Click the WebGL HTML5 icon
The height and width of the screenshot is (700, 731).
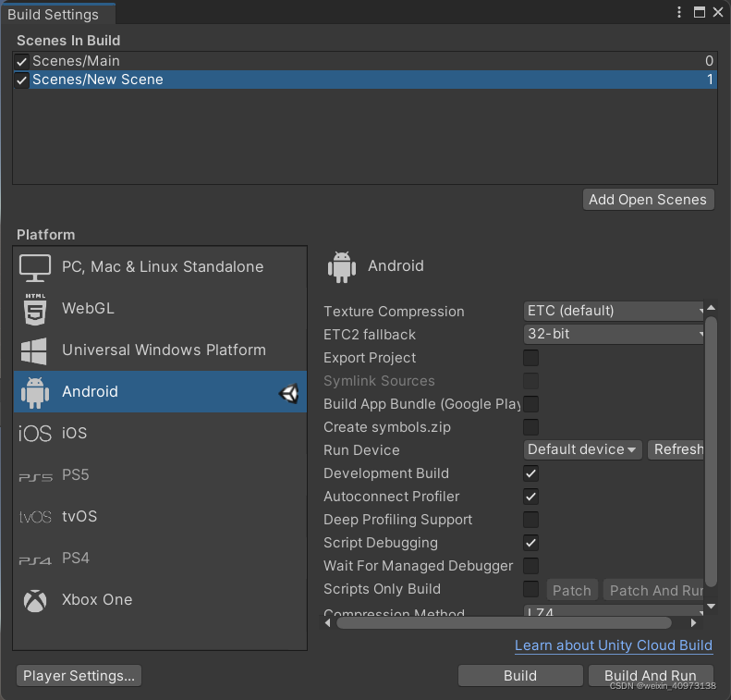[35, 309]
